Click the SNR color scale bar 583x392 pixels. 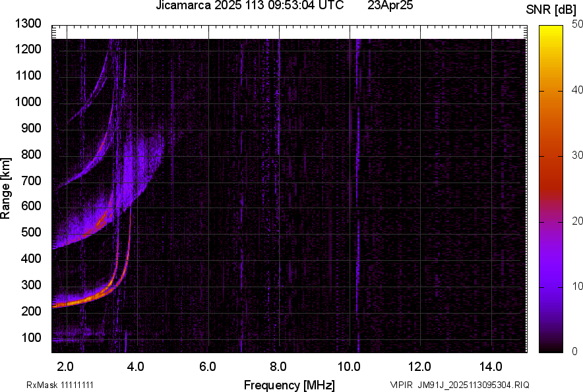click(551, 189)
